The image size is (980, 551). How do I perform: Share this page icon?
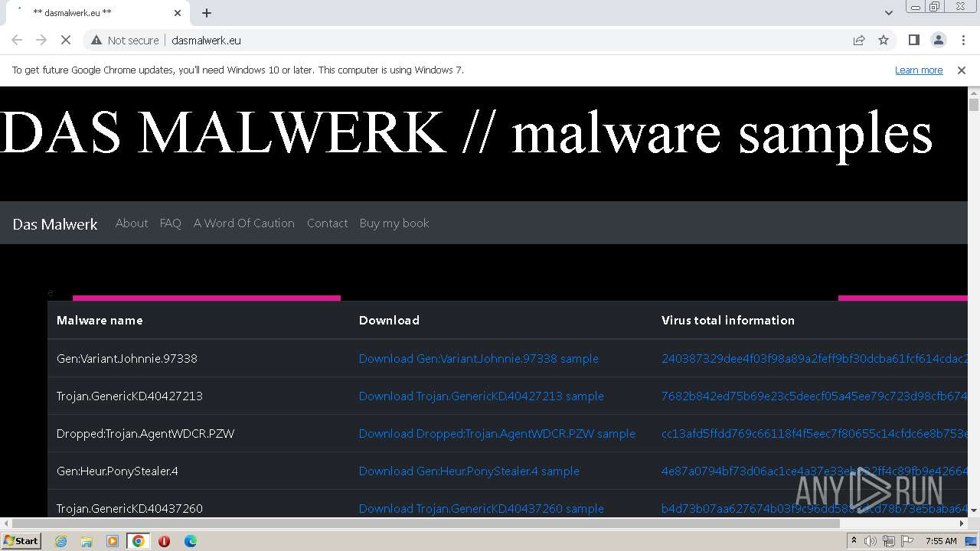859,40
